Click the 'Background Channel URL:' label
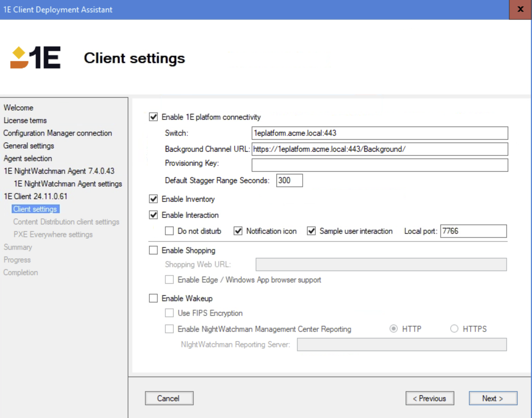This screenshot has height=418, width=532. tap(207, 149)
